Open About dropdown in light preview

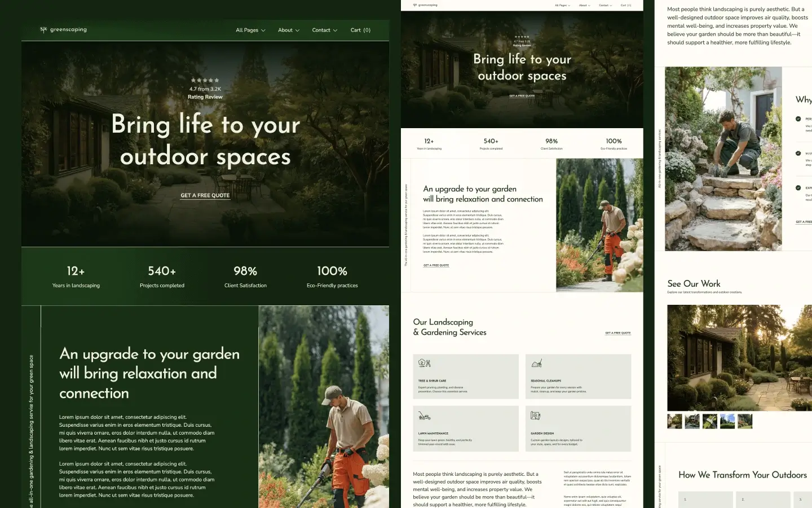585,5
